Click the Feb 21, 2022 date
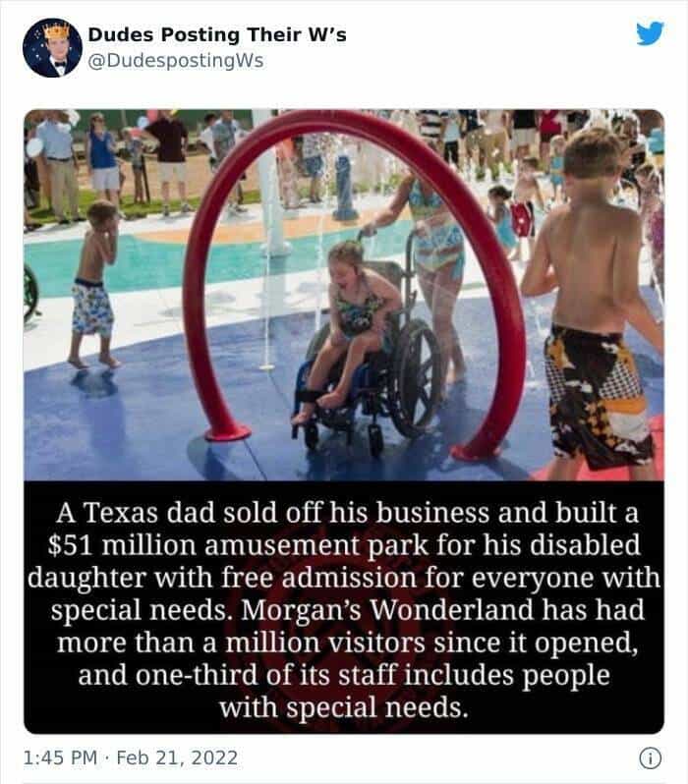The width and height of the screenshot is (688, 784). [177, 758]
